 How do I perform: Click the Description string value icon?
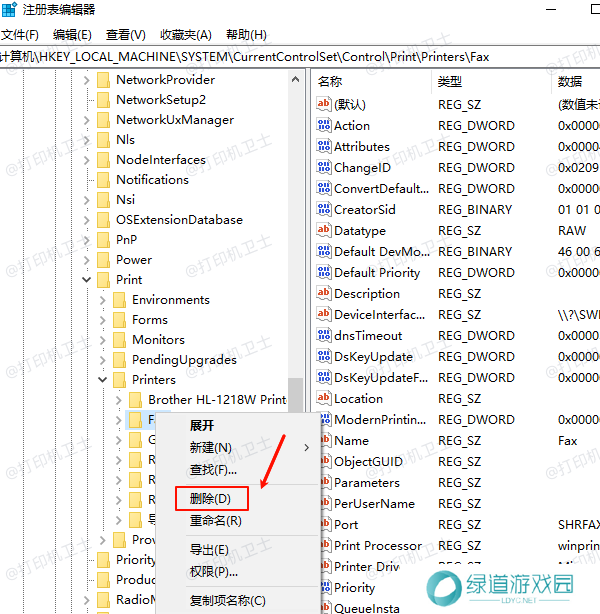tap(324, 293)
